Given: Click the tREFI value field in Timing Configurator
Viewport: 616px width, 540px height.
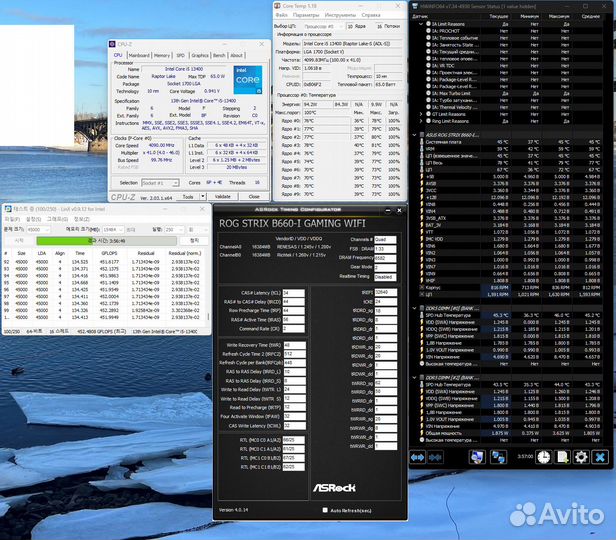Looking at the screenshot, I should [x=385, y=293].
